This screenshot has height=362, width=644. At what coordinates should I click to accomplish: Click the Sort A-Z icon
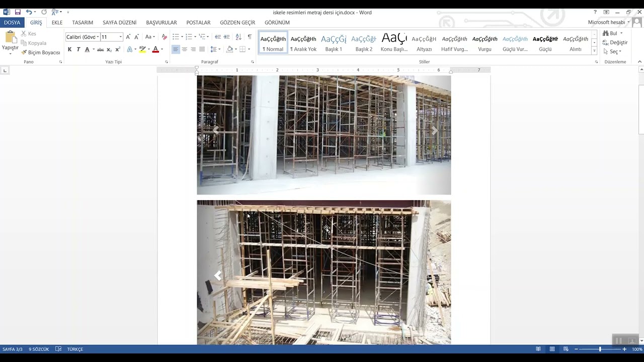(x=238, y=37)
